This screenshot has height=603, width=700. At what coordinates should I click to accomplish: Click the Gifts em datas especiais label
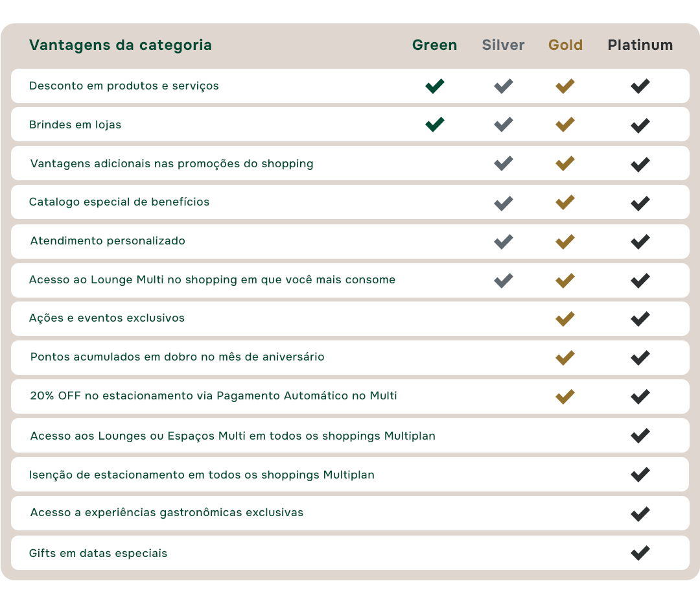point(98,554)
